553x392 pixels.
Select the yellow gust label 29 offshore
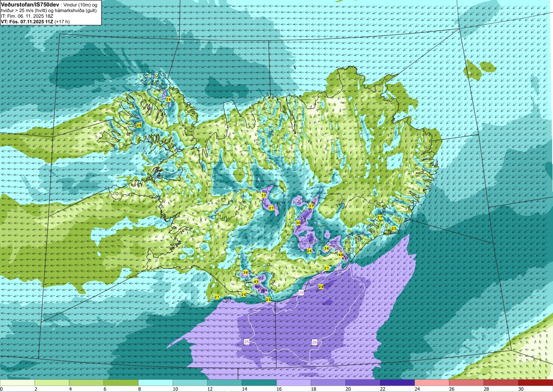(x=321, y=287)
